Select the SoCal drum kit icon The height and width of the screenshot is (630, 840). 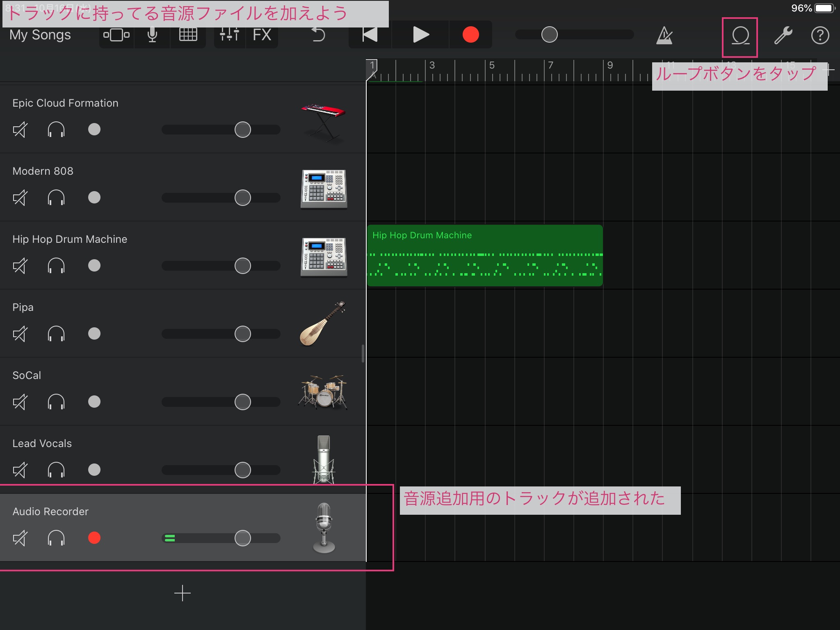point(323,392)
